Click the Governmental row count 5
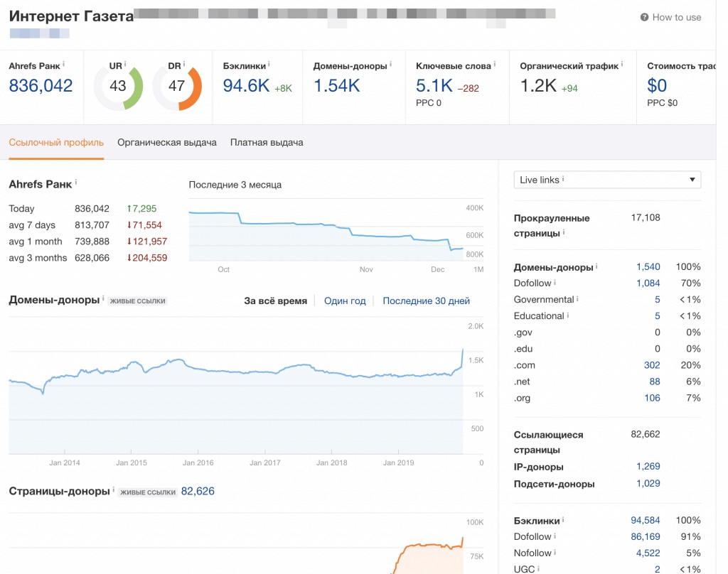Screen dimensions: 728x574 click(658, 300)
